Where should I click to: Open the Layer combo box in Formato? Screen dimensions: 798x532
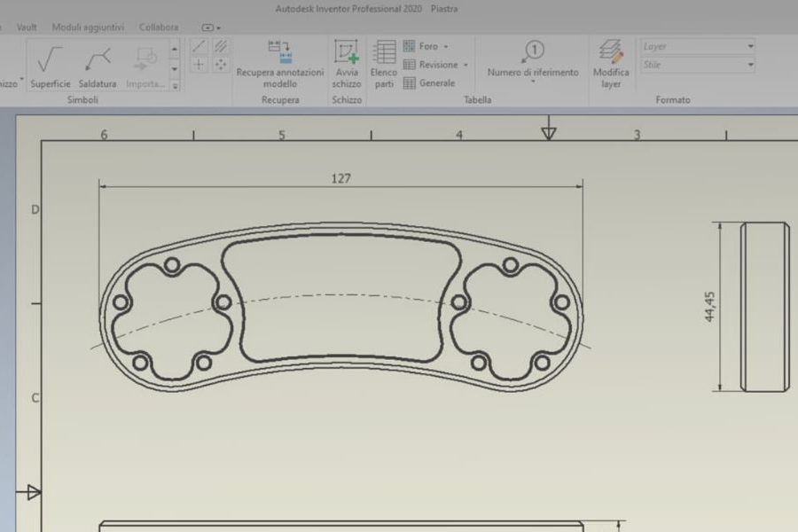pyautogui.click(x=750, y=45)
